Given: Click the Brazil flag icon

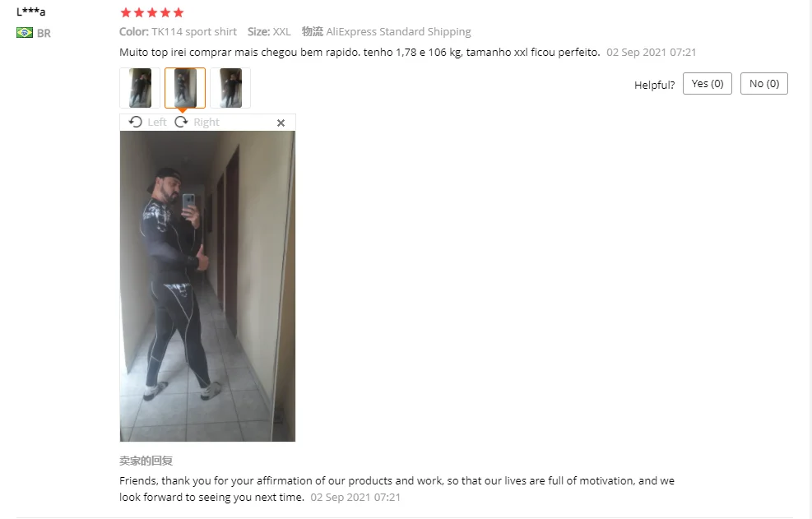Looking at the screenshot, I should (25, 33).
